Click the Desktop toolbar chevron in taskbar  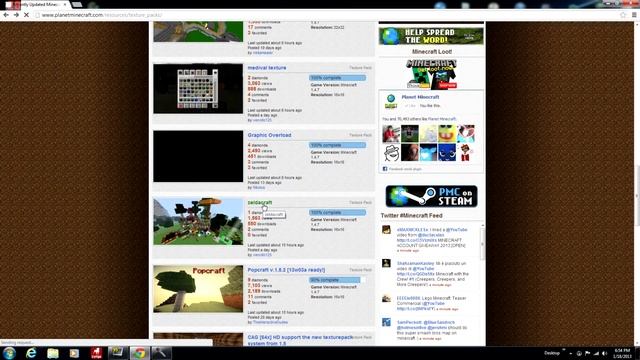click(x=564, y=350)
